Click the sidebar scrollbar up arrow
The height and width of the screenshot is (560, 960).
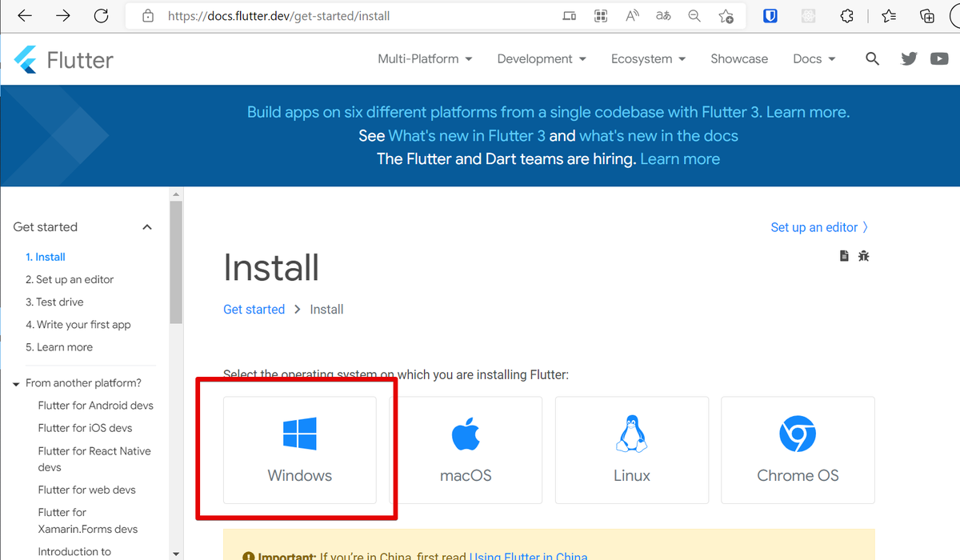176,193
